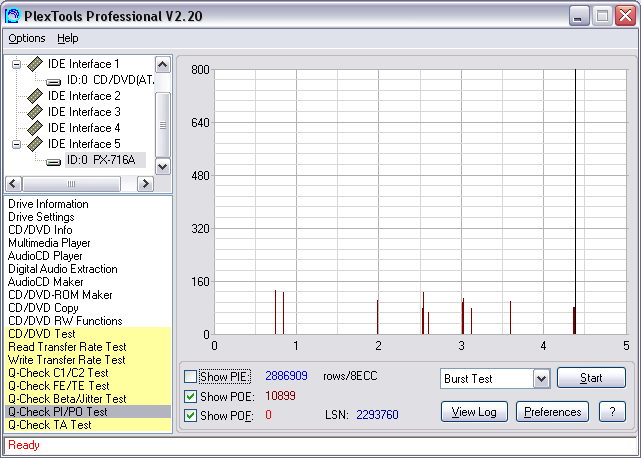
Task: Open Drive Settings in function list
Action: 88,217
